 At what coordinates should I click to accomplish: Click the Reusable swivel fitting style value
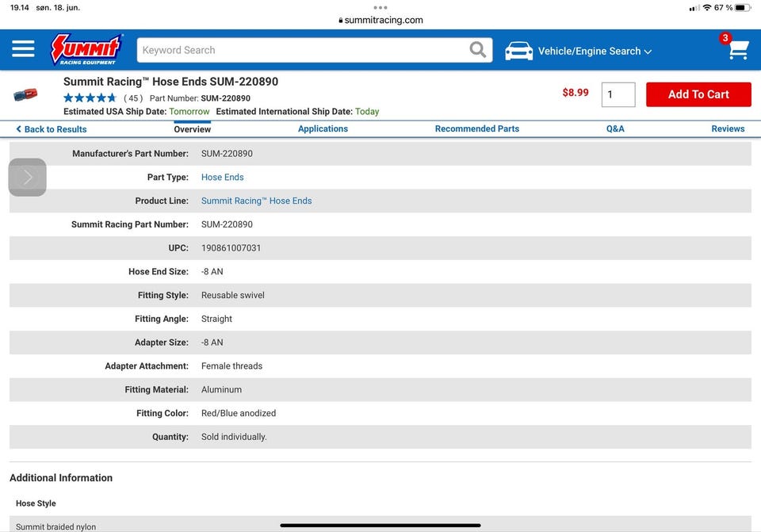click(233, 295)
